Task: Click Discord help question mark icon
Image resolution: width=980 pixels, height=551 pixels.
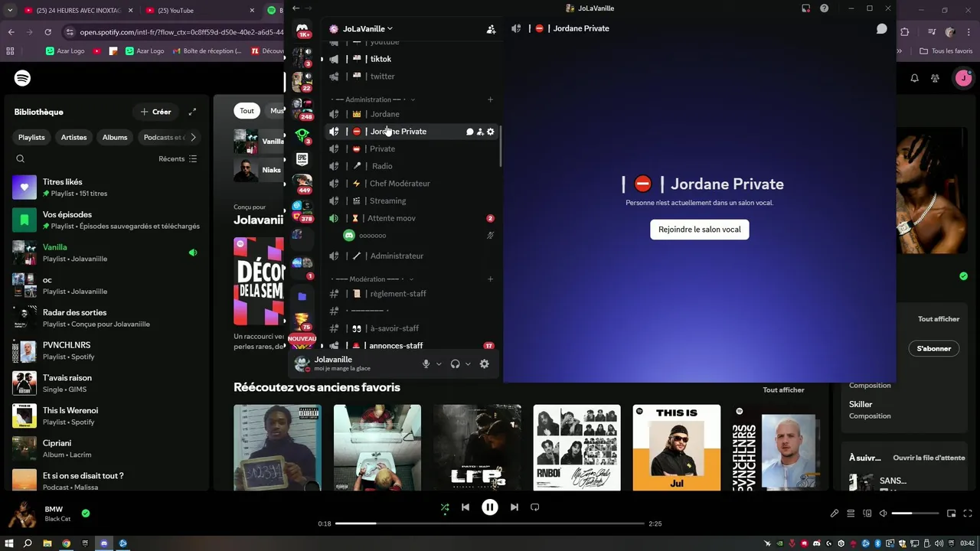Action: (x=824, y=8)
